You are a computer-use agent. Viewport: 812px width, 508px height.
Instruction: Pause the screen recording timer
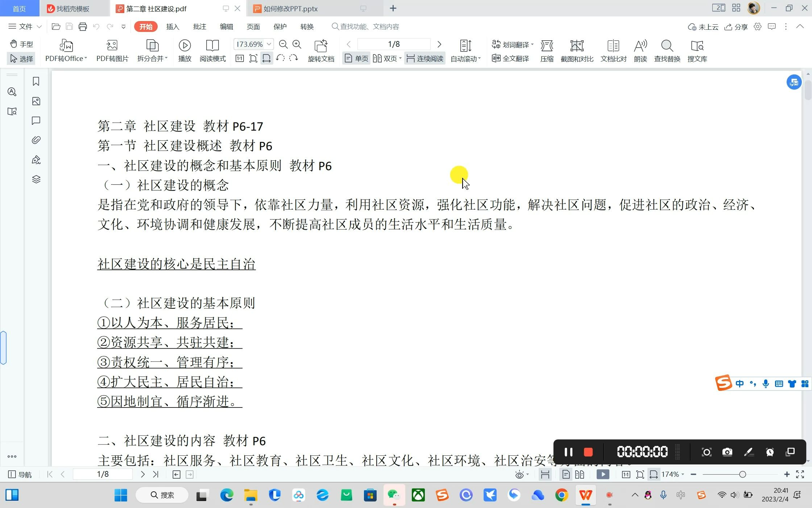coord(568,452)
